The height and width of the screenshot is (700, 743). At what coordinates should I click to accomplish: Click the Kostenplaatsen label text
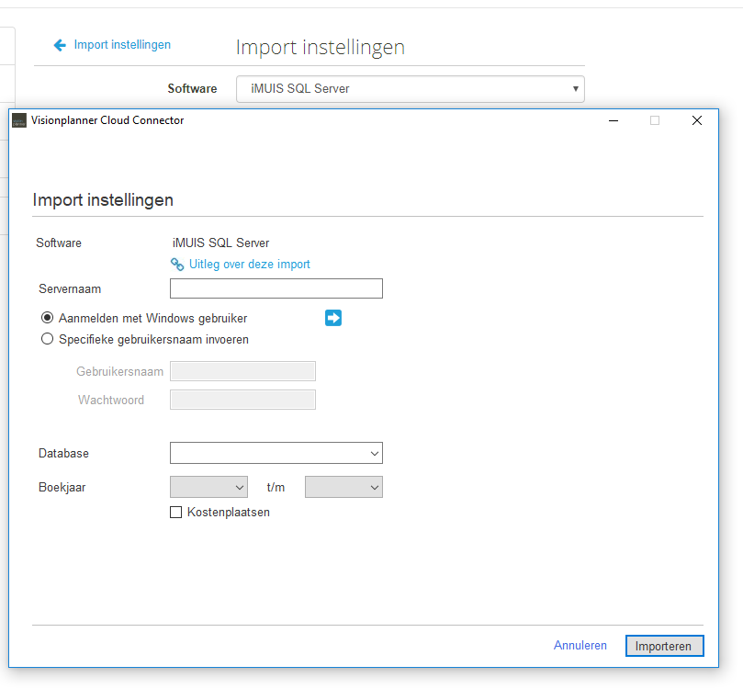pyautogui.click(x=229, y=513)
